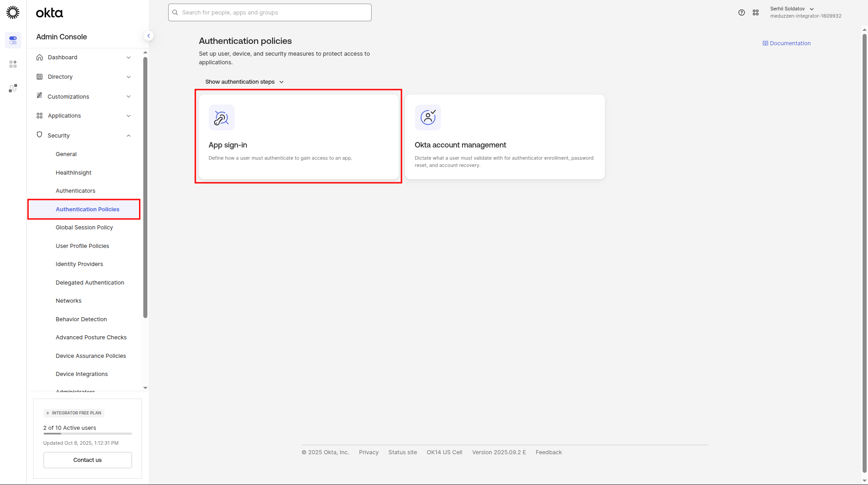Expand the Directory menu chevron

129,77
